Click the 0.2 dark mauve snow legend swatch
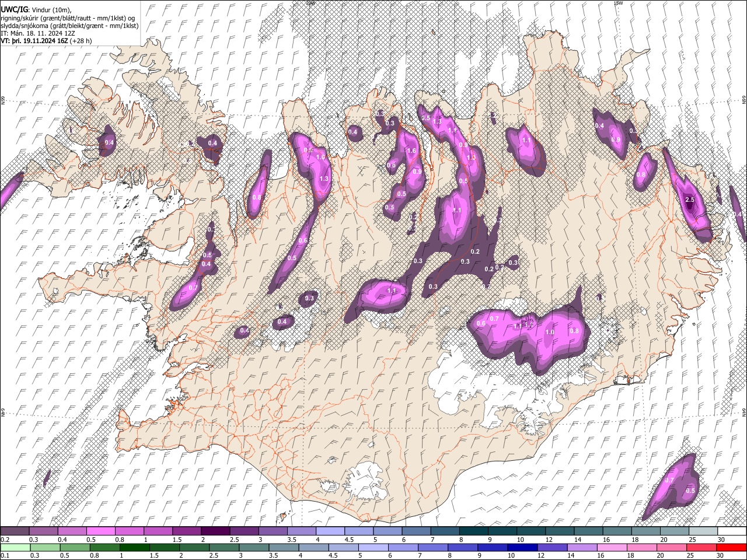The image size is (747, 560). pyautogui.click(x=15, y=531)
